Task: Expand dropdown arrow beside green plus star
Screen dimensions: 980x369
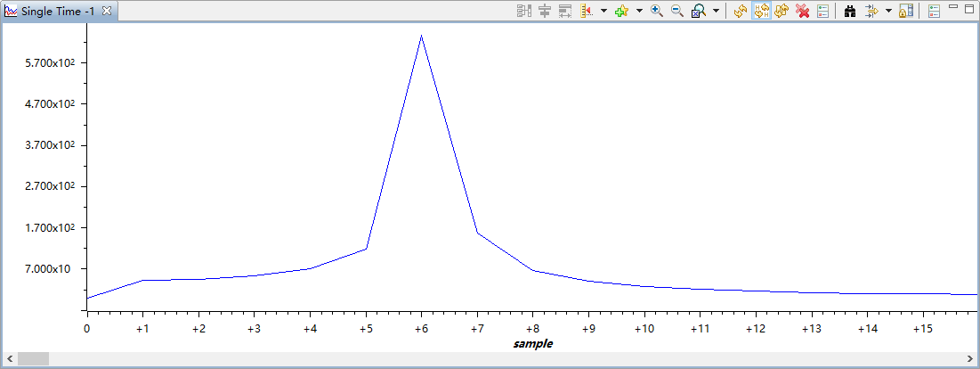Action: point(639,11)
